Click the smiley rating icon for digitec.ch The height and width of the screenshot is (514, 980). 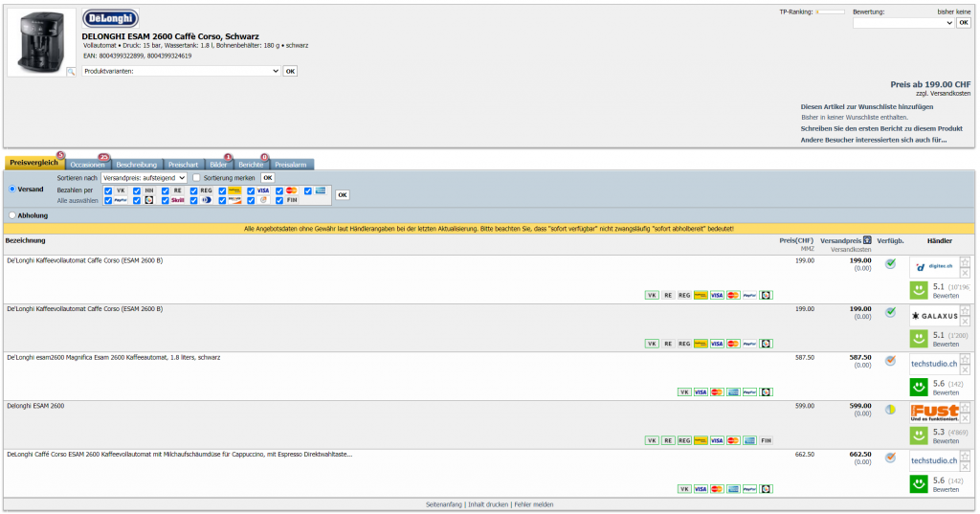[919, 290]
